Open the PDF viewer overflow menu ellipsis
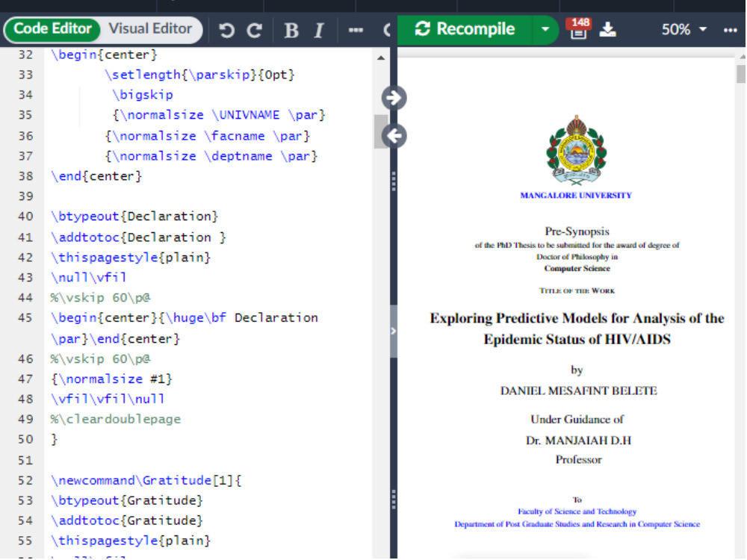 (731, 30)
